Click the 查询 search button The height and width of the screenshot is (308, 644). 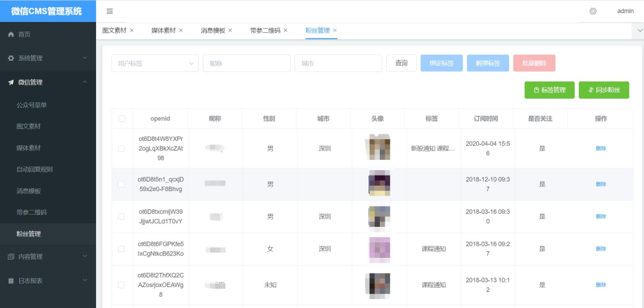pyautogui.click(x=401, y=63)
